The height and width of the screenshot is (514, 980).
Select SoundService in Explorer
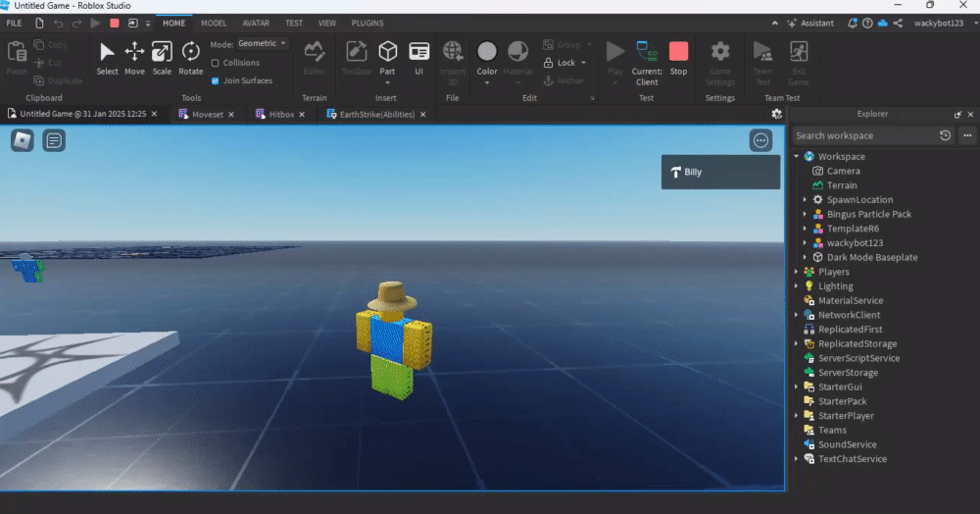[848, 444]
